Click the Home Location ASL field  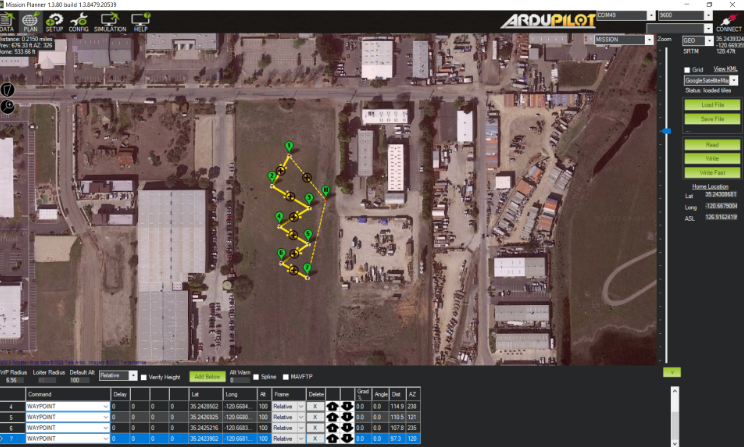tap(720, 217)
